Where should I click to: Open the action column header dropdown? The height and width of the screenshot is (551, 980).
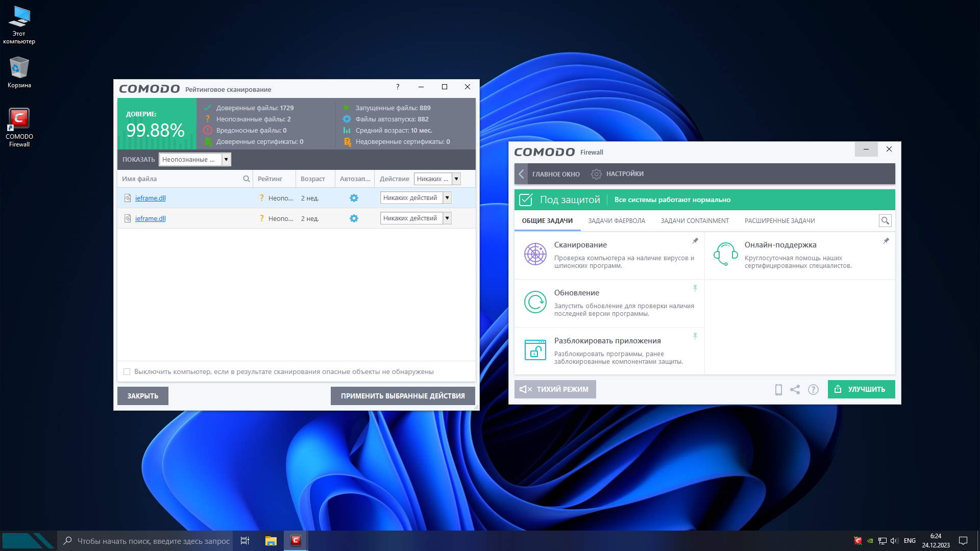tap(457, 179)
